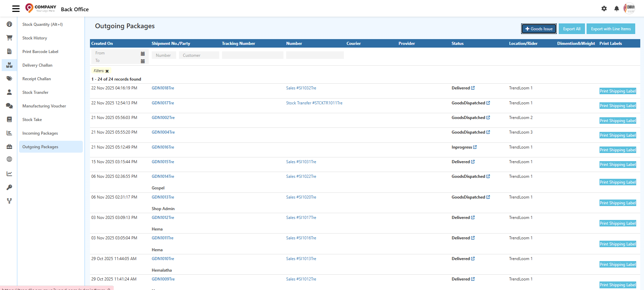Click the Shipment No./Party column header
The height and width of the screenshot is (290, 644).
point(171,43)
